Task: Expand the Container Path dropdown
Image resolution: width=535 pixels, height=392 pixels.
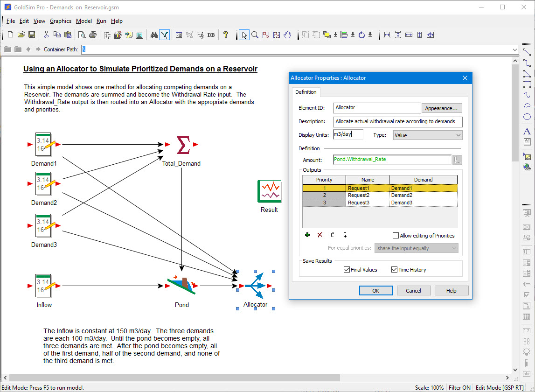Action: (x=514, y=49)
